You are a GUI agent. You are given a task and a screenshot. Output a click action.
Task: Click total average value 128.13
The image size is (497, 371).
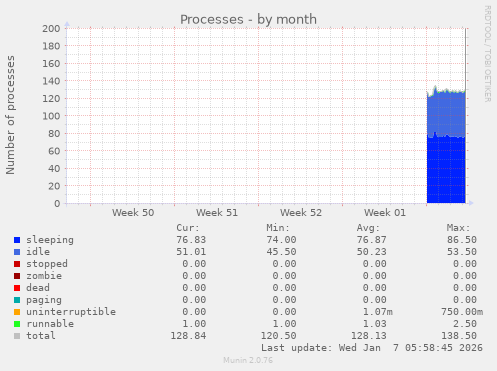click(368, 336)
